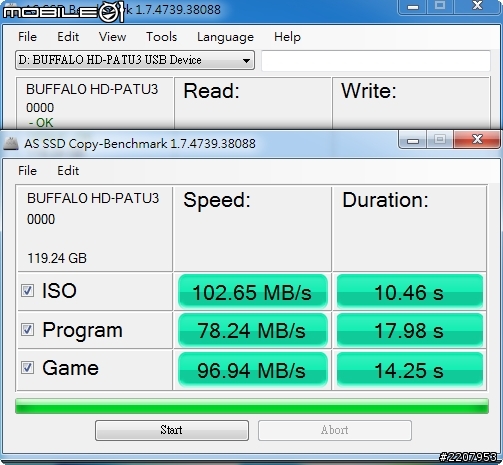
Task: Maximize the AS SSD Benchmark main window
Action: [x=440, y=6]
